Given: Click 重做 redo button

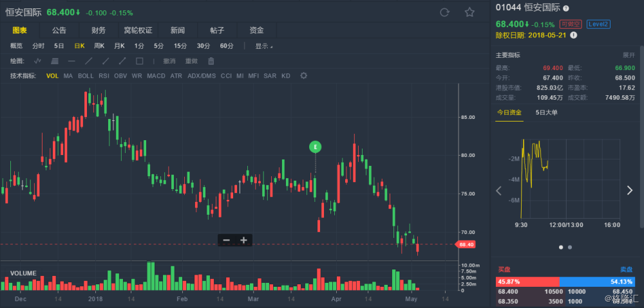Looking at the screenshot, I should [191, 61].
